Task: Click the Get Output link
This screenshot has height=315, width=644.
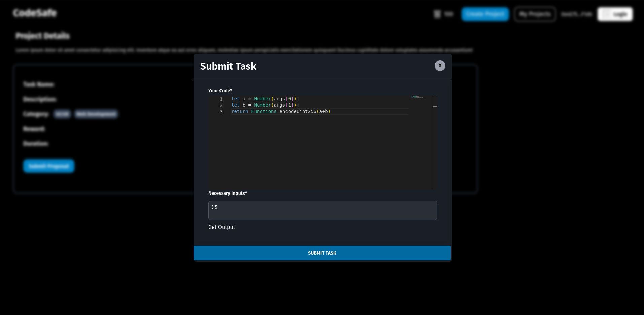Action: (222, 227)
